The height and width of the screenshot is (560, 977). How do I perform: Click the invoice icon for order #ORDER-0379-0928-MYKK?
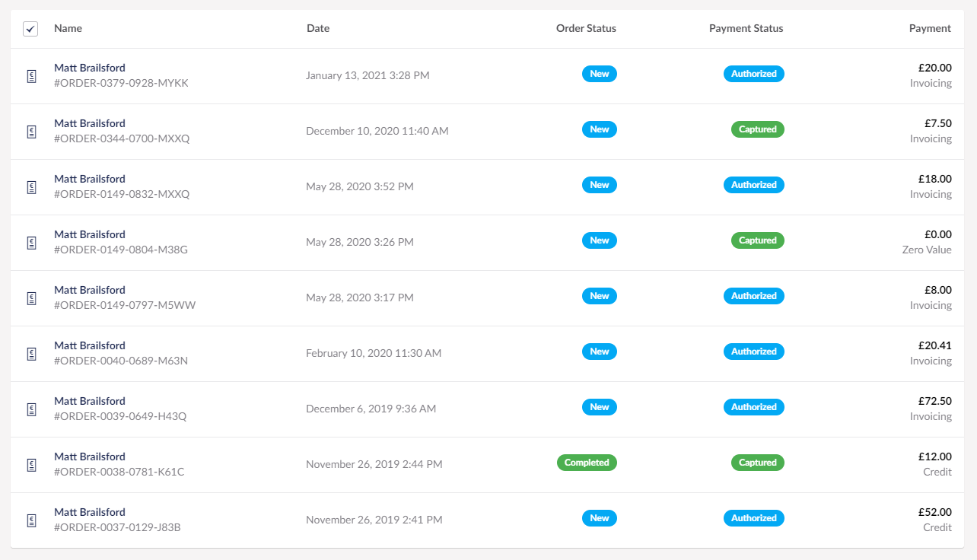pyautogui.click(x=31, y=75)
